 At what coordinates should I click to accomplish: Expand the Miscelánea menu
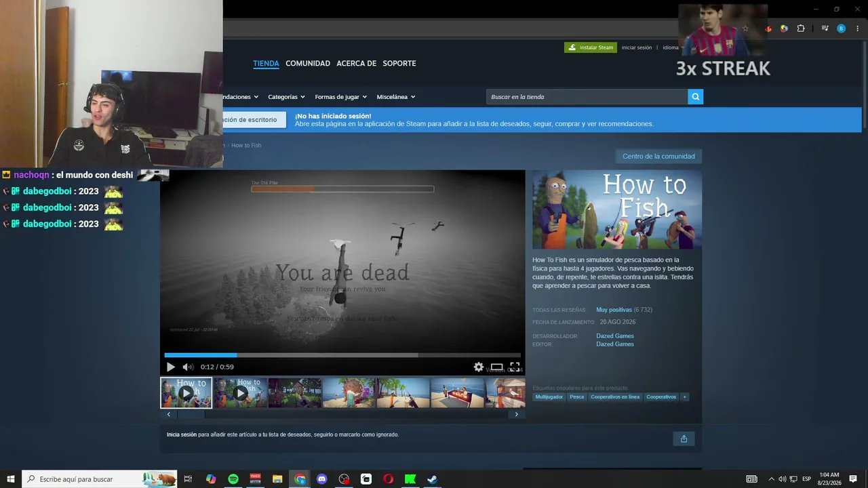pyautogui.click(x=396, y=97)
